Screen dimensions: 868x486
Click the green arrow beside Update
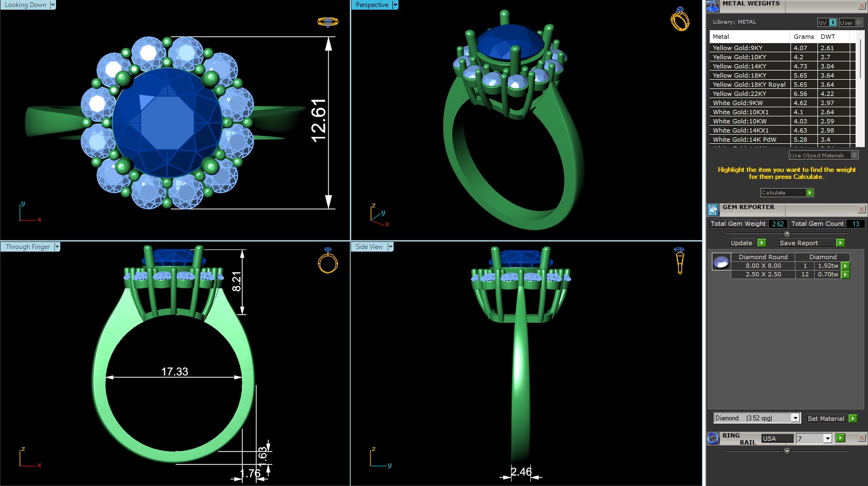[761, 243]
